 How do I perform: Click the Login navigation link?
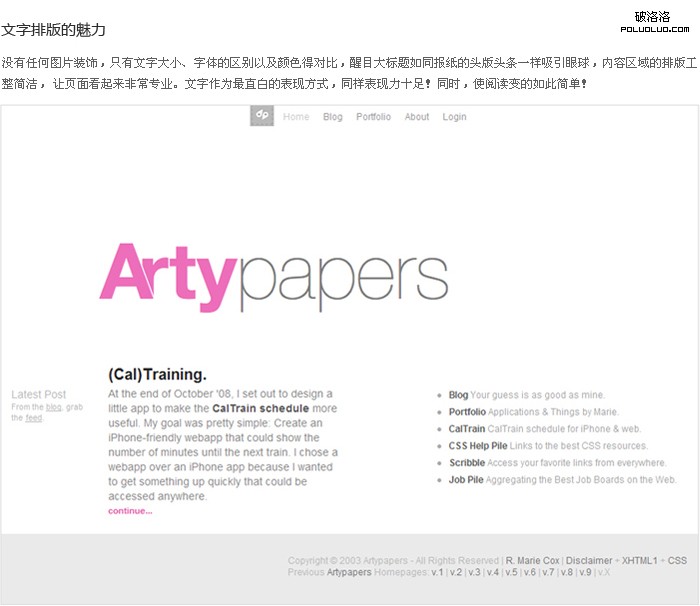click(455, 117)
